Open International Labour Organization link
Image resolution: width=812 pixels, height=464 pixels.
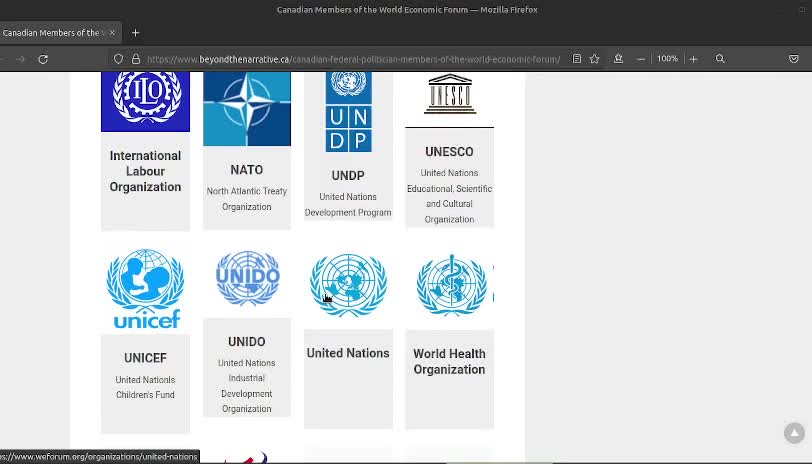click(x=146, y=171)
